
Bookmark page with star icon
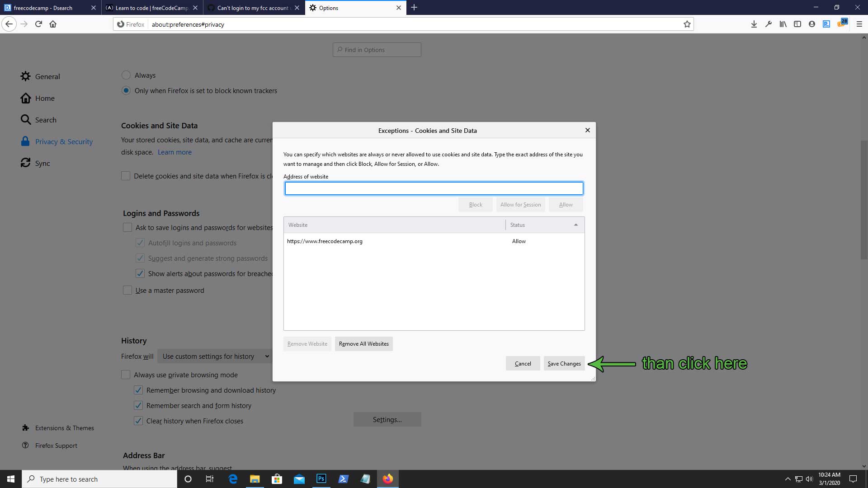(x=687, y=24)
